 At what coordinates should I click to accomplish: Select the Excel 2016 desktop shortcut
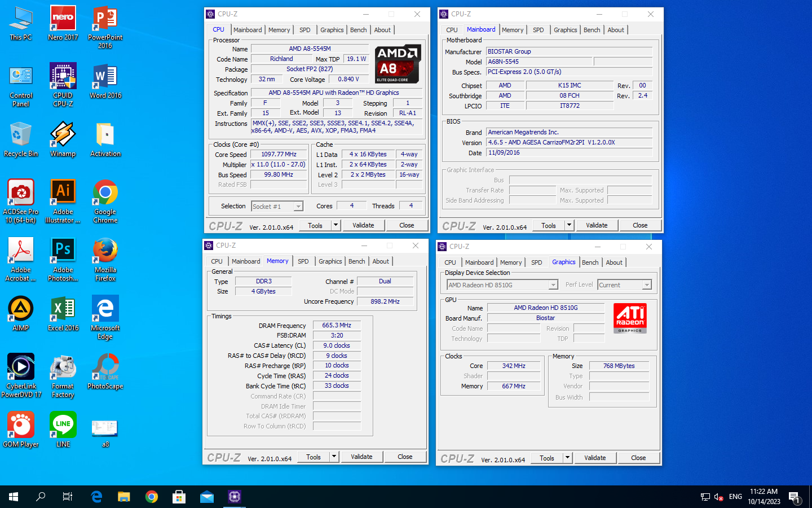(63, 314)
